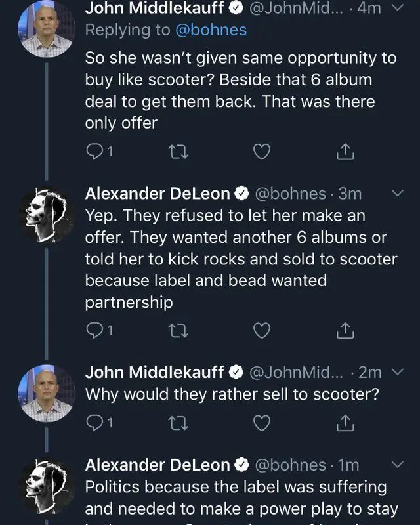Open Alexander DeLeon's profile from 3m tweet name
Screen dimensions: 420x525
pos(157,193)
